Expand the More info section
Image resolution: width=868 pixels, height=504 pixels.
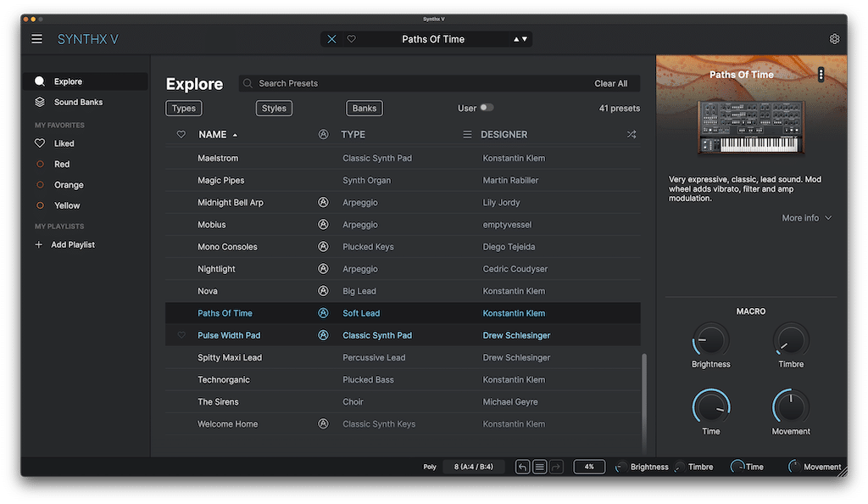coord(807,218)
